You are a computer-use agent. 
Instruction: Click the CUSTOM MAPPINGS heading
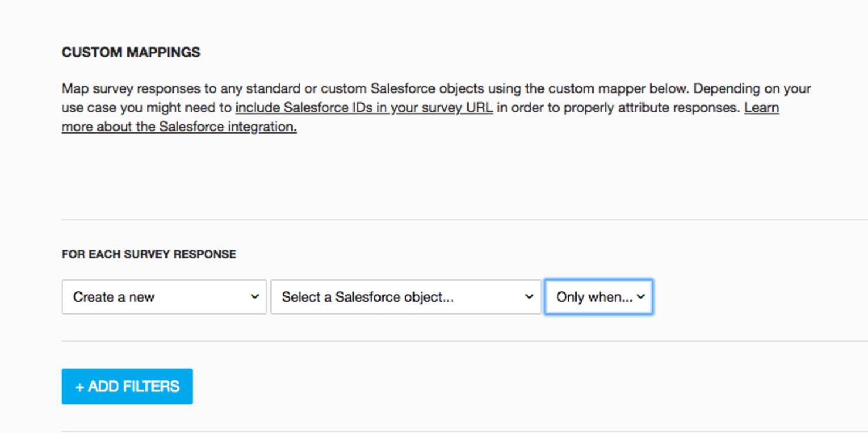point(131,52)
